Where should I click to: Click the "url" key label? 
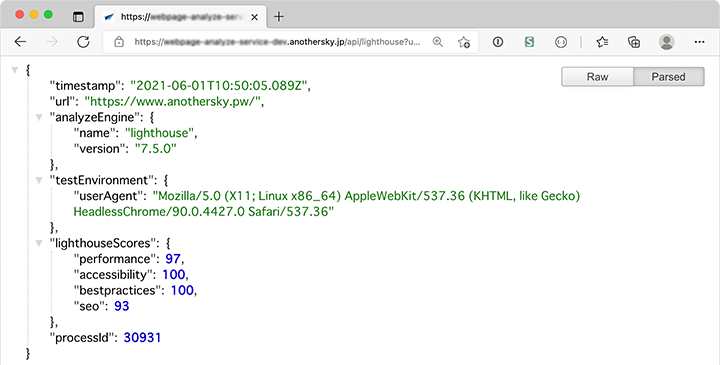(x=62, y=101)
